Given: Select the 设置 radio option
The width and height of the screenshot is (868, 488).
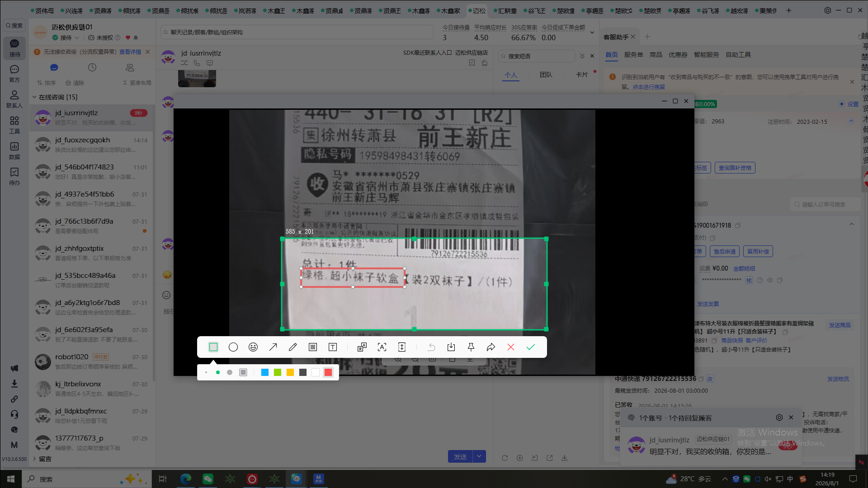Looking at the screenshot, I should [842, 104].
